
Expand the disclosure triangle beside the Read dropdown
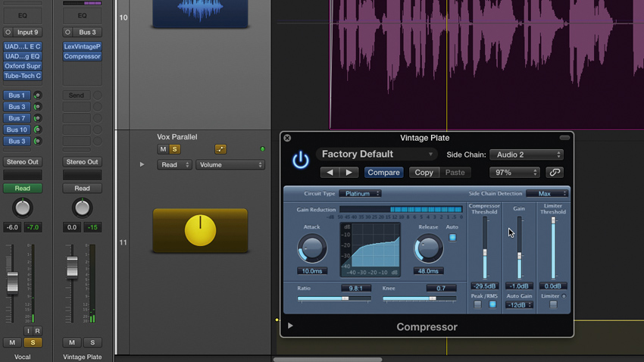142,164
